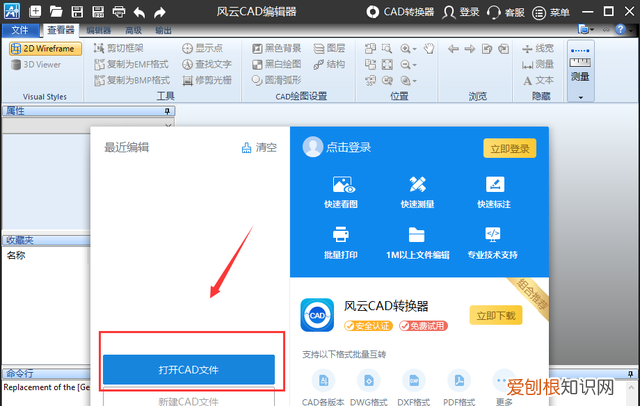Screen dimensions: 640x406
Task: Toggle 黑色背景 setting
Action: pyautogui.click(x=276, y=48)
